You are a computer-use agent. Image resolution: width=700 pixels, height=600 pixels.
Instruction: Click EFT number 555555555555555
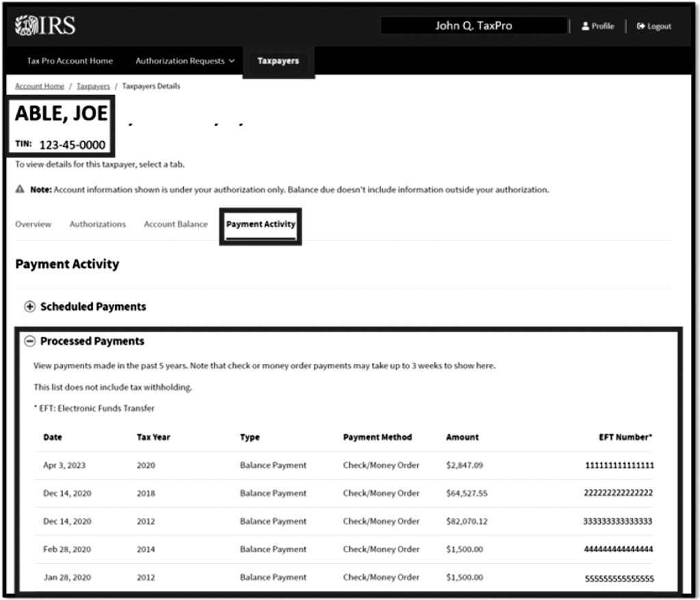coord(619,579)
